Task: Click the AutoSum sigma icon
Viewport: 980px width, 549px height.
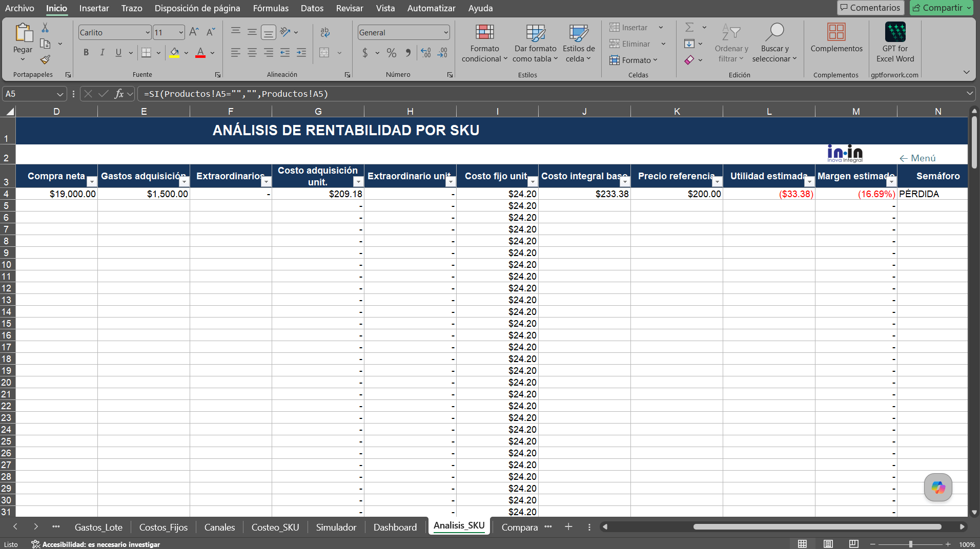Action: tap(689, 27)
